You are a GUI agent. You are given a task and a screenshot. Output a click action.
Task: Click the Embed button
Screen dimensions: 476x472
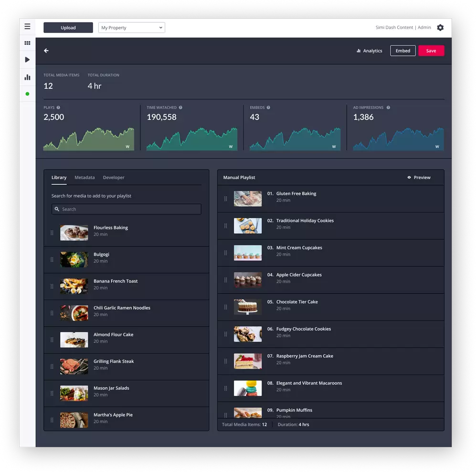pos(403,51)
